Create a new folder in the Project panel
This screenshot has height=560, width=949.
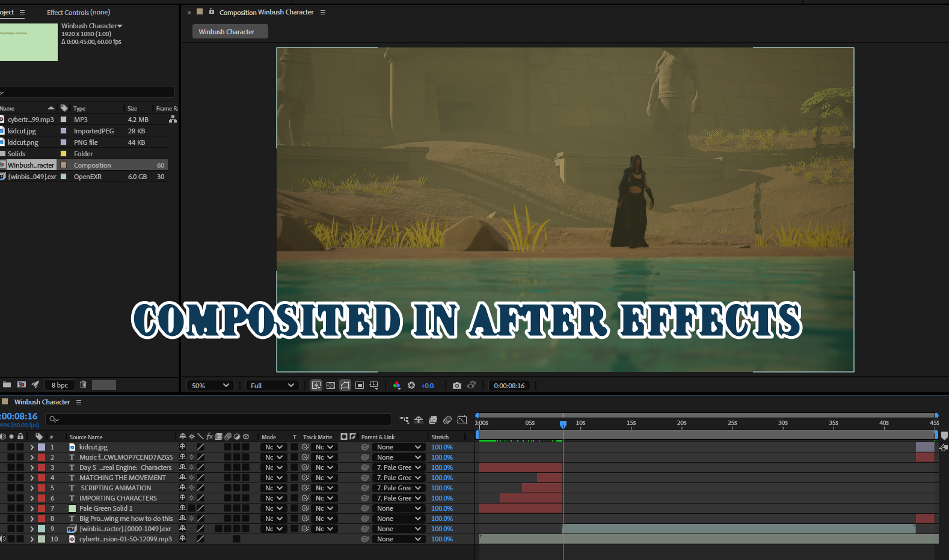(7, 385)
